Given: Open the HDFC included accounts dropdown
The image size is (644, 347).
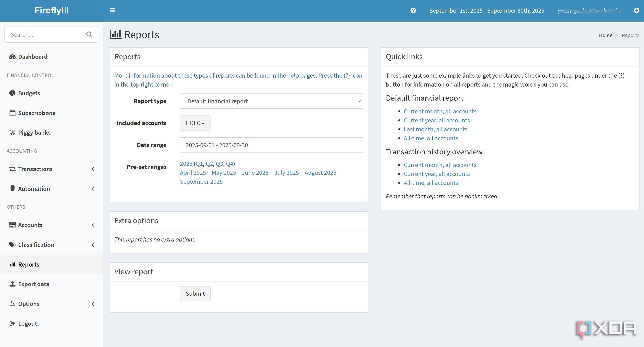Looking at the screenshot, I should (195, 123).
